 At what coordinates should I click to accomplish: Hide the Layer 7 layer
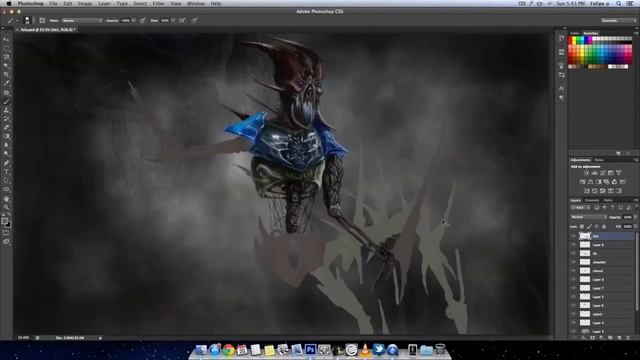[573, 288]
